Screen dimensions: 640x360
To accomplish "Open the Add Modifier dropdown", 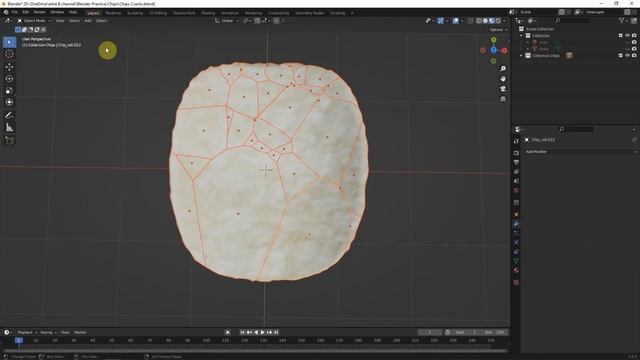I will pyautogui.click(x=580, y=152).
